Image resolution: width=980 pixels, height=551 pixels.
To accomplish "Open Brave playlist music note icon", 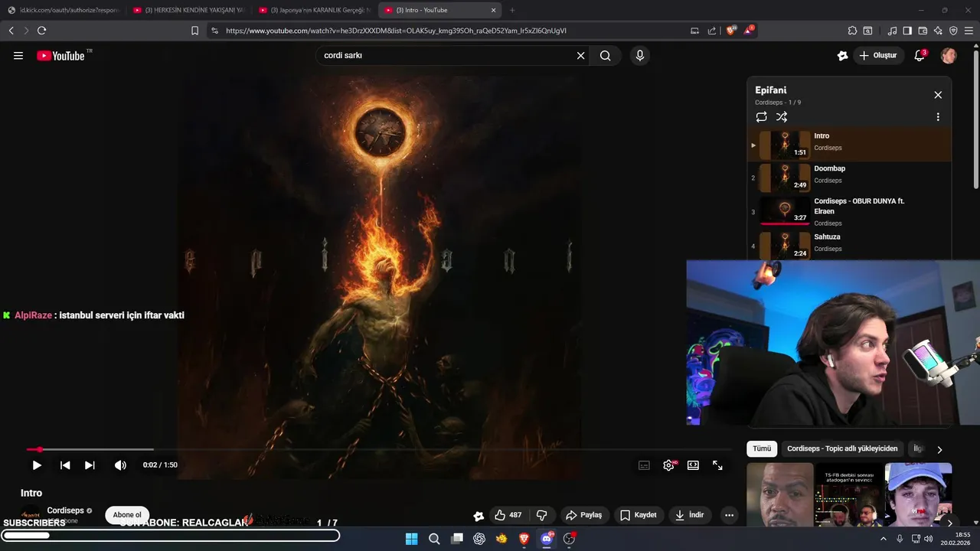I will (892, 31).
